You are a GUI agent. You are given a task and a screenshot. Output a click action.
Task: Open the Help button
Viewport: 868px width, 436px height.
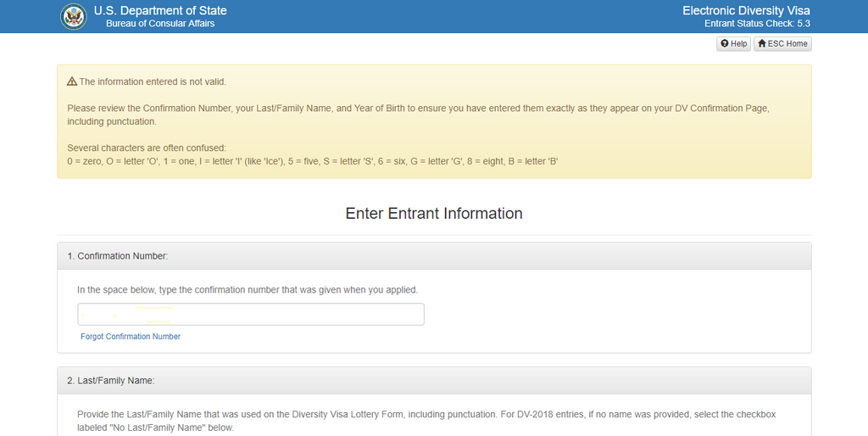pos(734,43)
